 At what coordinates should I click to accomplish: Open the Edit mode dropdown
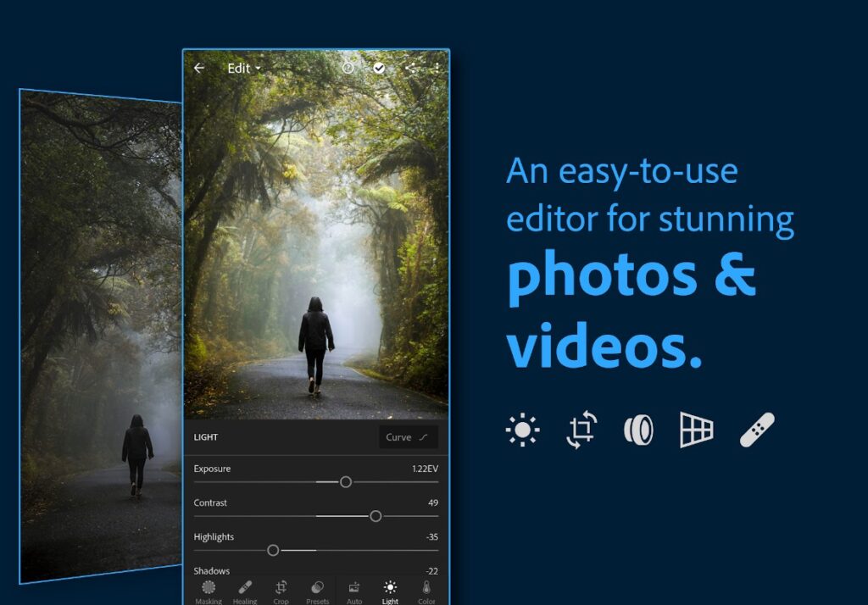click(x=243, y=69)
